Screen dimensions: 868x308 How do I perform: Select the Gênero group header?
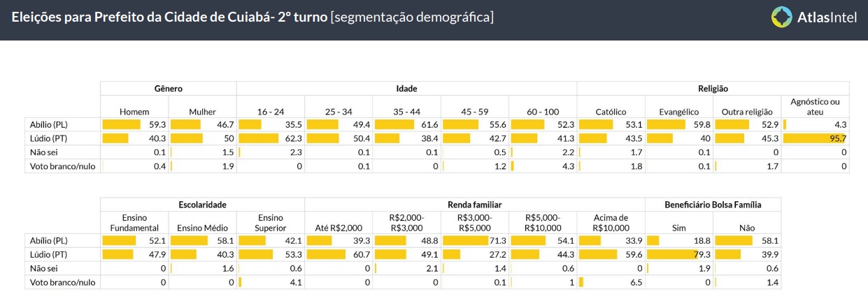(169, 89)
